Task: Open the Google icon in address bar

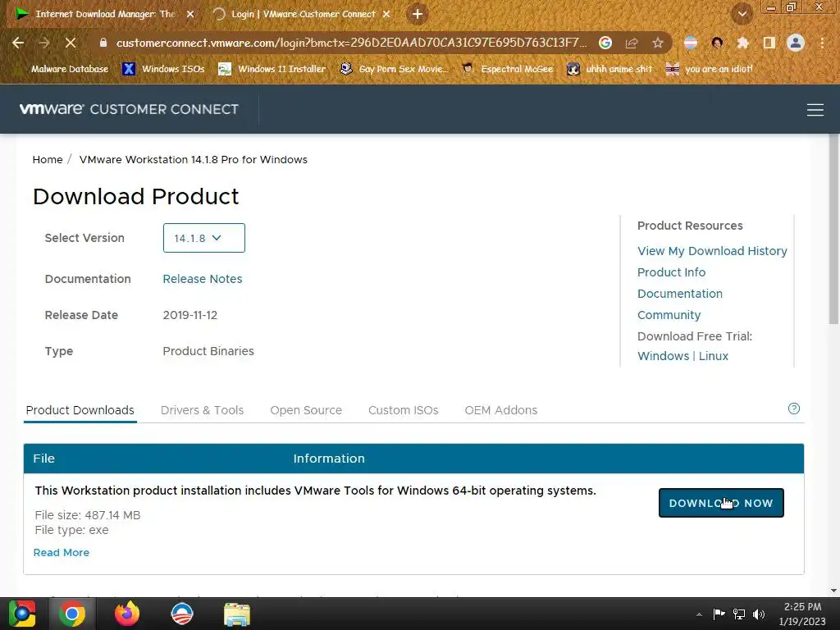Action: tap(605, 43)
